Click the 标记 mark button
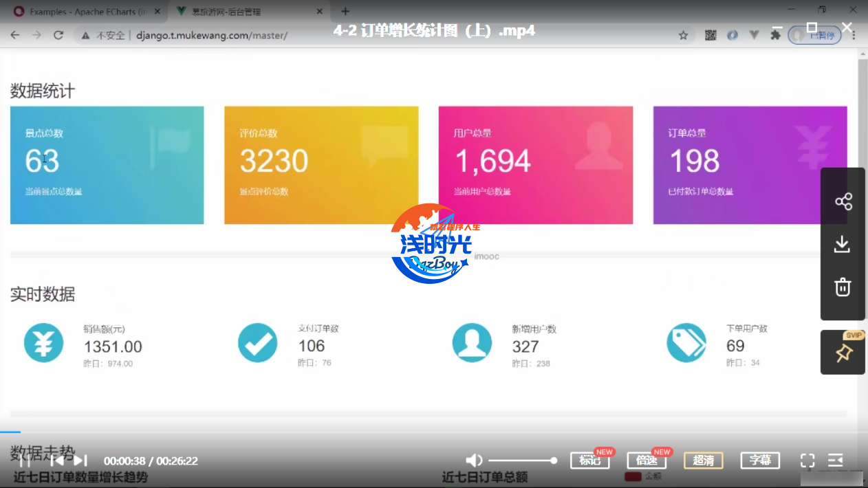 pos(589,461)
